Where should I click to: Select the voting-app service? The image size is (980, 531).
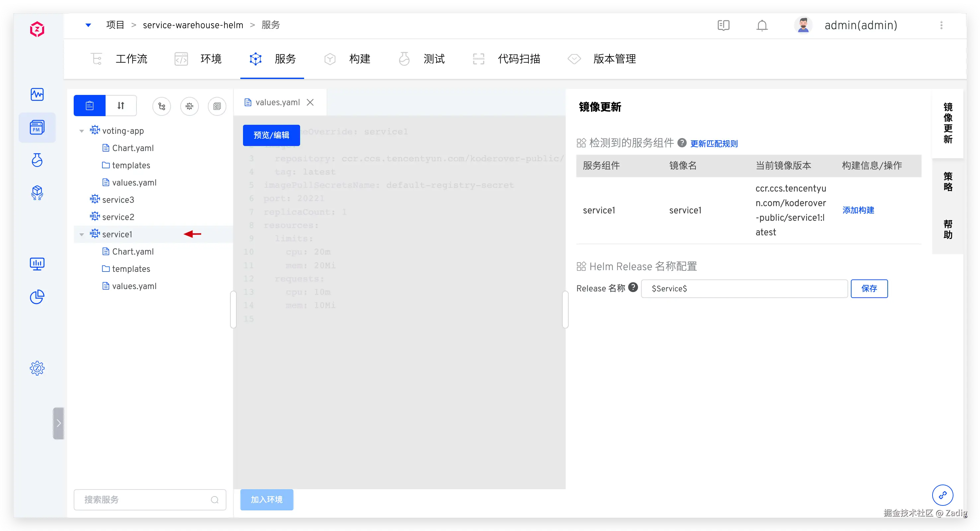tap(123, 130)
